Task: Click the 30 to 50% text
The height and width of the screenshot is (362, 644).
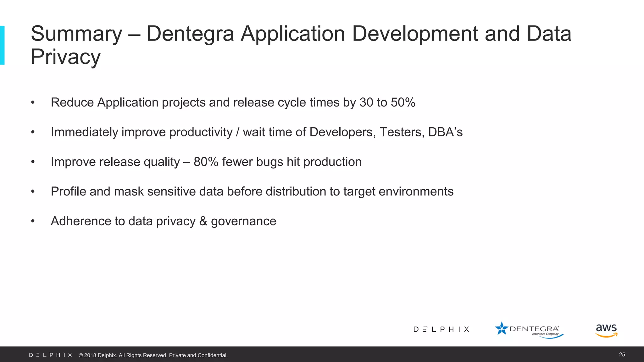Action: pos(387,102)
